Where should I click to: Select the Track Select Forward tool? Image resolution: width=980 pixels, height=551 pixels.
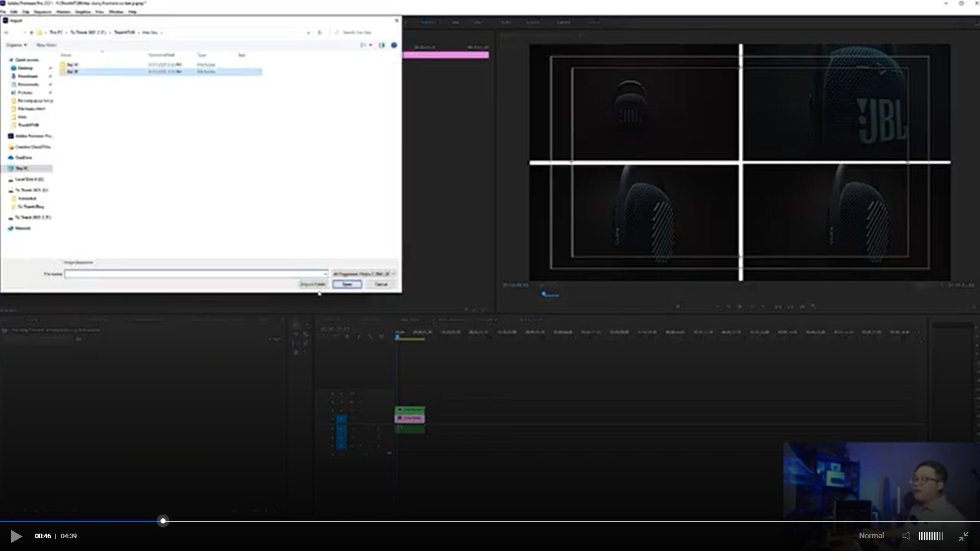coord(306,325)
